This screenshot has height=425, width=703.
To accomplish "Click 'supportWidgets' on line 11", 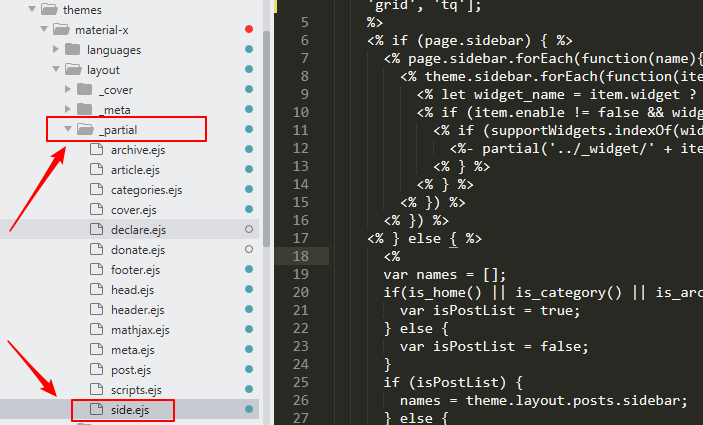I will point(548,130).
